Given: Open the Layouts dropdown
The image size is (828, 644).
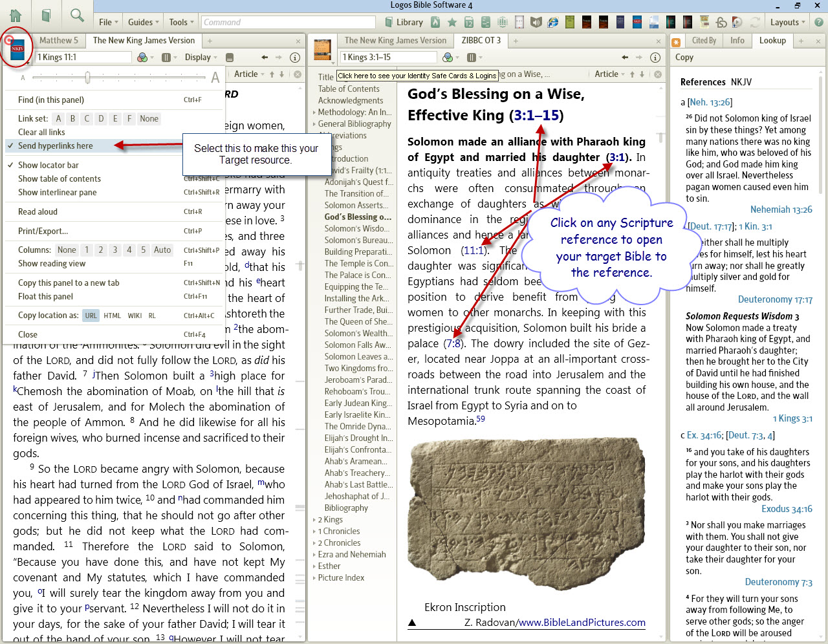Looking at the screenshot, I should point(788,22).
